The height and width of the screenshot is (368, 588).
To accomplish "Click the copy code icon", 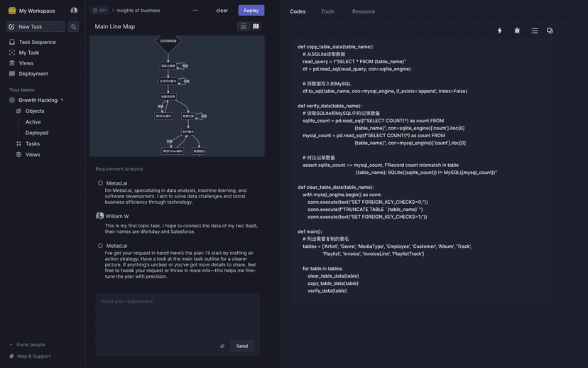I will 550,31.
